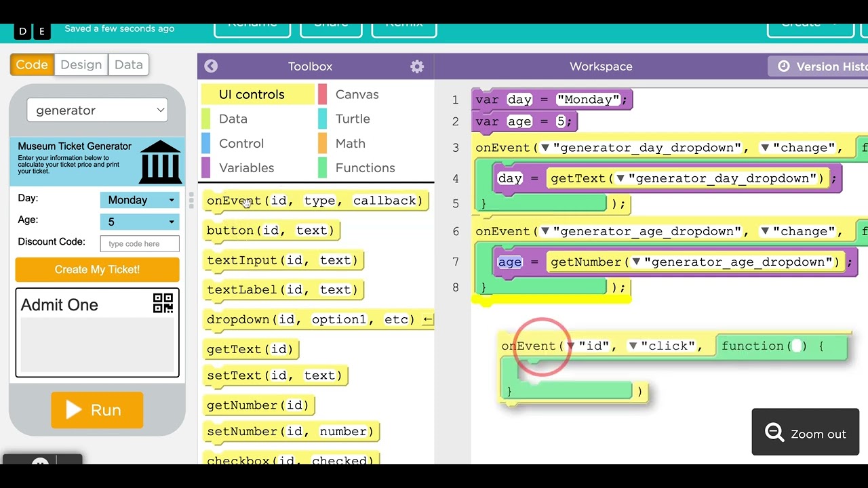Open the "change" event dropdown on line 3

pos(765,148)
